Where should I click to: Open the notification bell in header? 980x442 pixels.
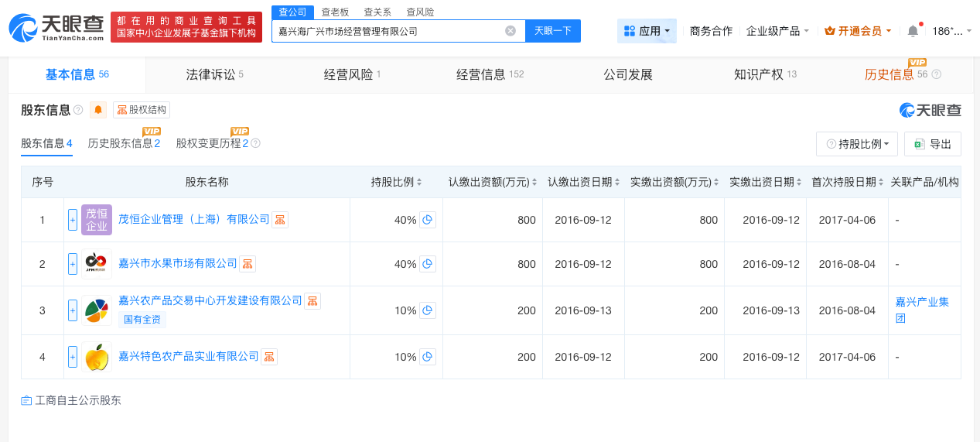click(x=913, y=31)
